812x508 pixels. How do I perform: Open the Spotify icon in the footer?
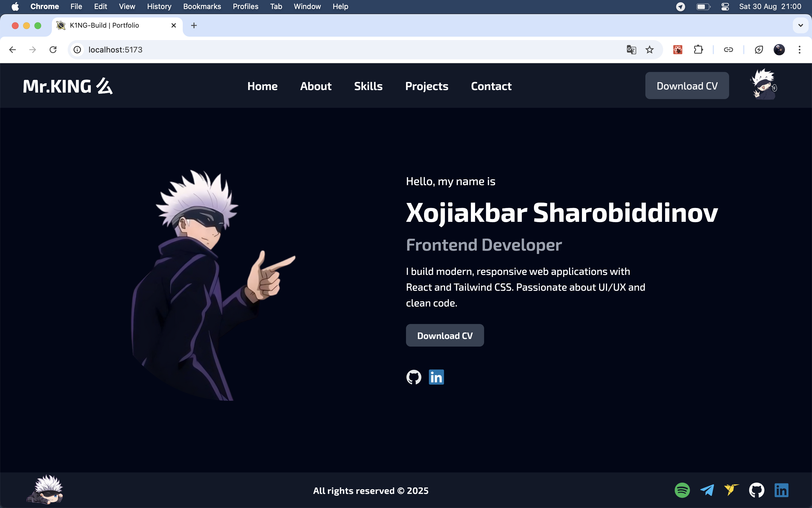click(682, 490)
